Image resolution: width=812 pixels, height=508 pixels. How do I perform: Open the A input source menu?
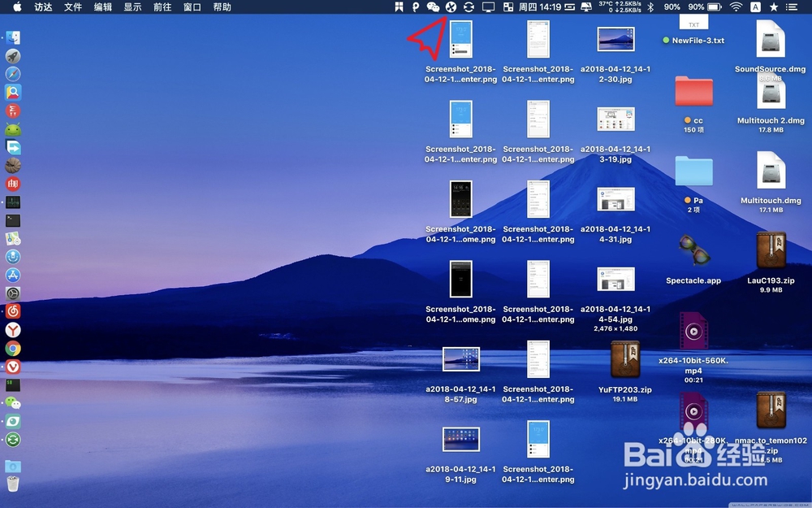coord(755,7)
